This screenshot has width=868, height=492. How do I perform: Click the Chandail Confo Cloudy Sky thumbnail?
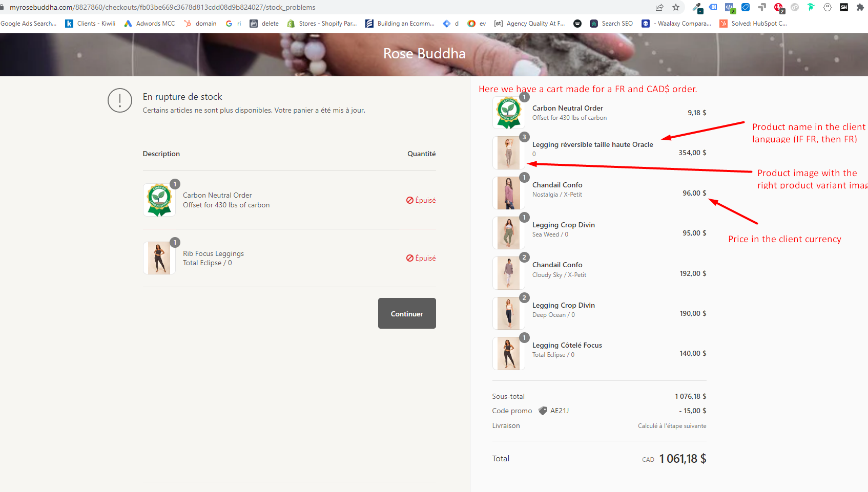coord(509,273)
